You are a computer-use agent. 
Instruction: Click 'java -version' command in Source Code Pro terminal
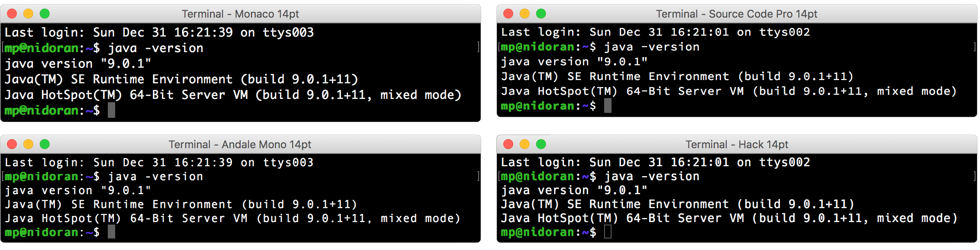652,47
